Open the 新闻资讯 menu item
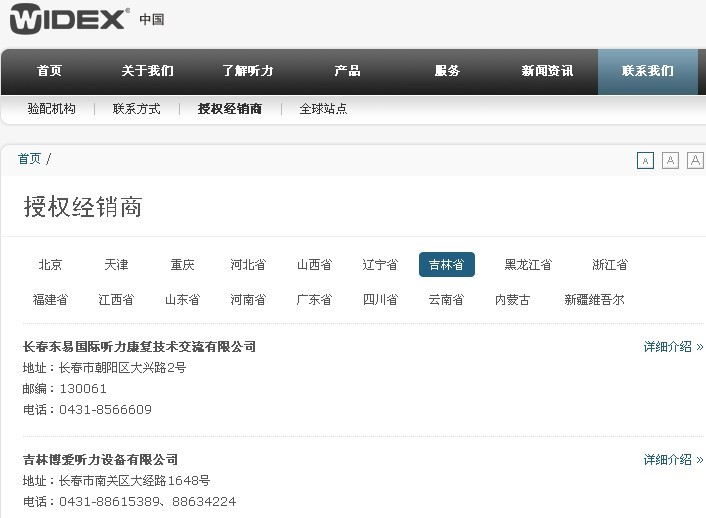Screen dimensions: 706x518 [x=547, y=71]
